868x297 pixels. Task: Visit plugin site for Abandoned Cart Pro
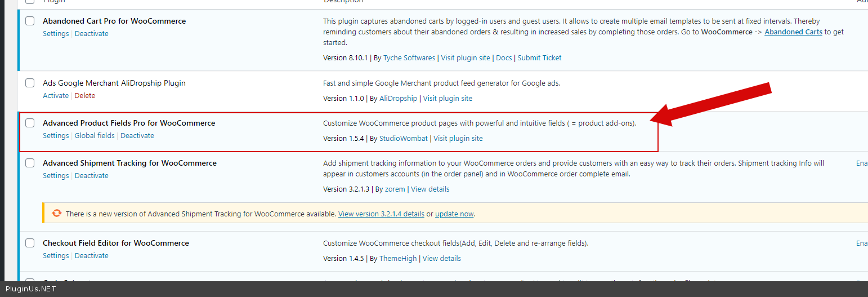tap(466, 58)
